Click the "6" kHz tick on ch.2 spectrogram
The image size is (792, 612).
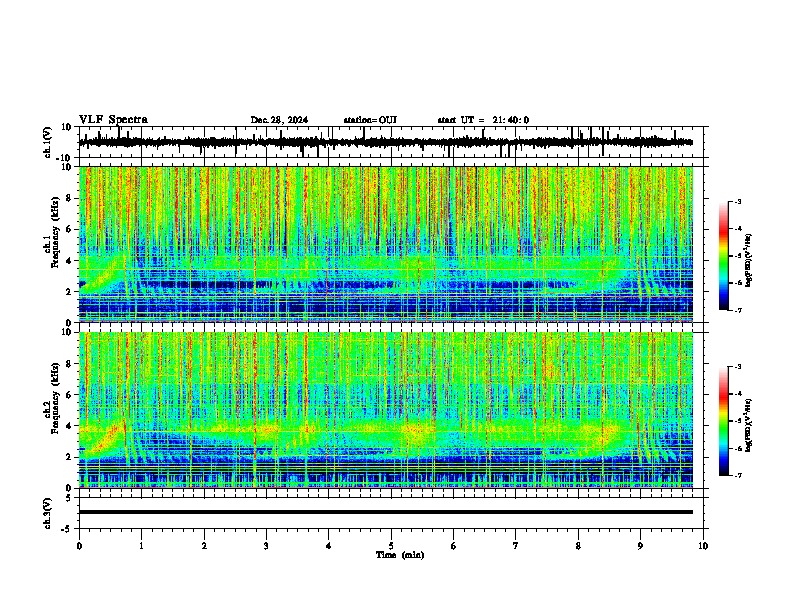click(x=70, y=395)
